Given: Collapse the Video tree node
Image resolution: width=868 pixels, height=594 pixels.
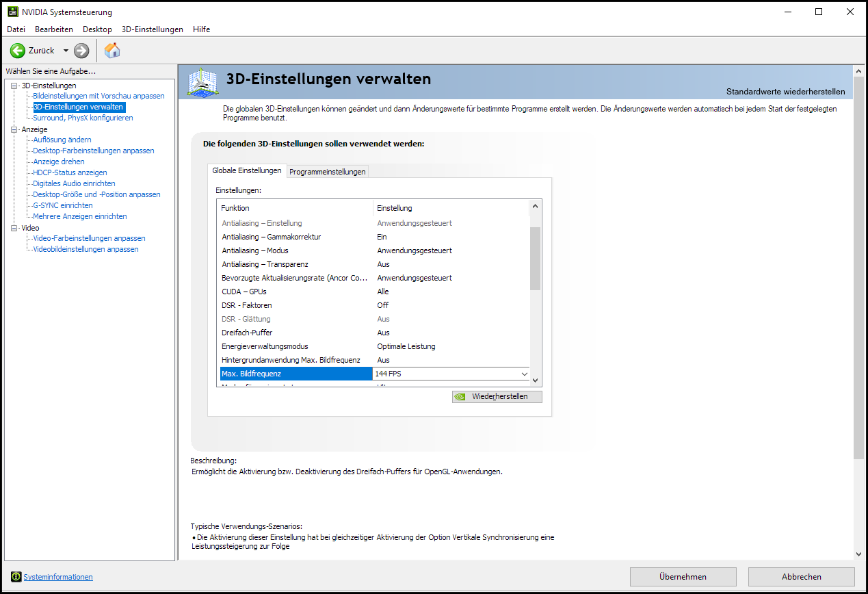Looking at the screenshot, I should click(x=14, y=228).
